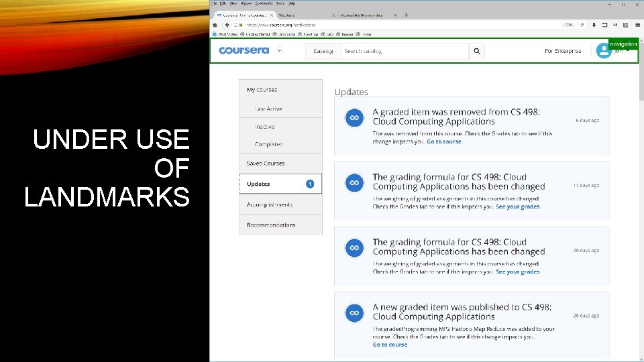644x362 pixels.
Task: Click Most Visited bookmark toolbar item
Action: (225, 34)
